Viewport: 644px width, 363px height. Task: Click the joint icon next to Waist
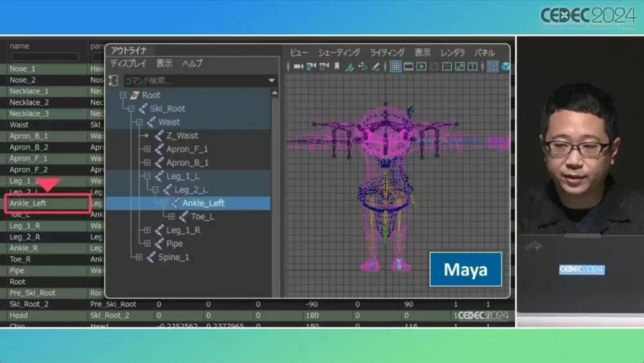[151, 122]
